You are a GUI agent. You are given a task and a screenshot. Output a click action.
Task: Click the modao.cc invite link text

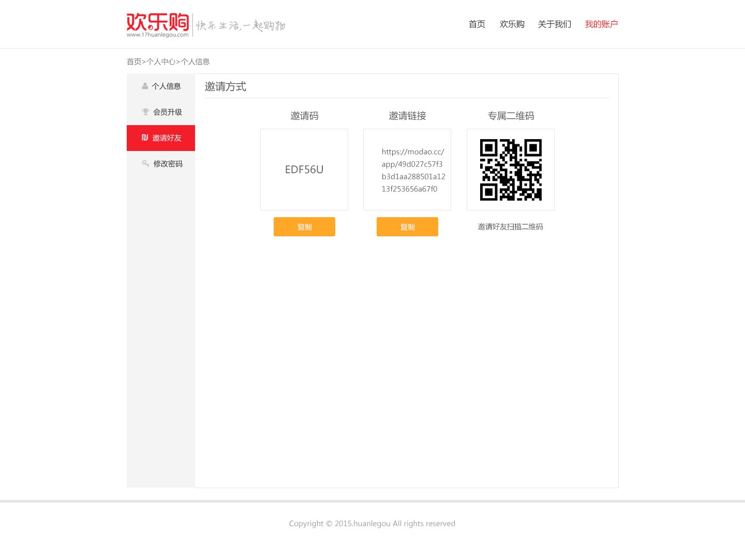(413, 170)
